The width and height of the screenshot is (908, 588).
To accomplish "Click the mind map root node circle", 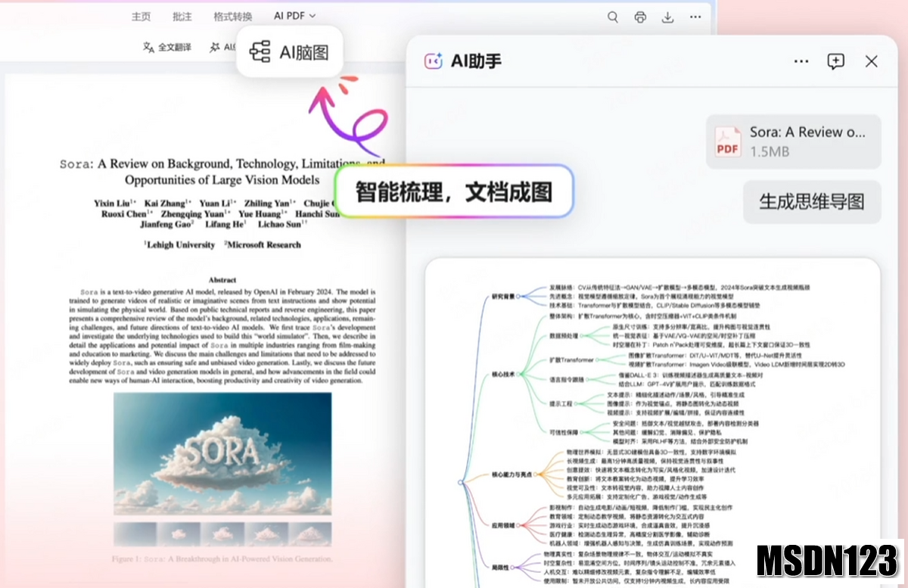I will click(x=459, y=481).
